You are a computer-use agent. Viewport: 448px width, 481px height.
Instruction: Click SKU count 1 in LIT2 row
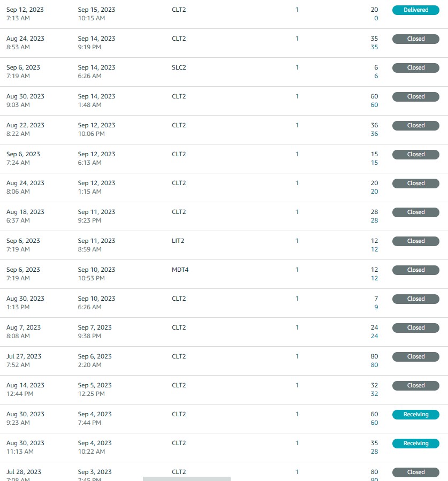[297, 241]
